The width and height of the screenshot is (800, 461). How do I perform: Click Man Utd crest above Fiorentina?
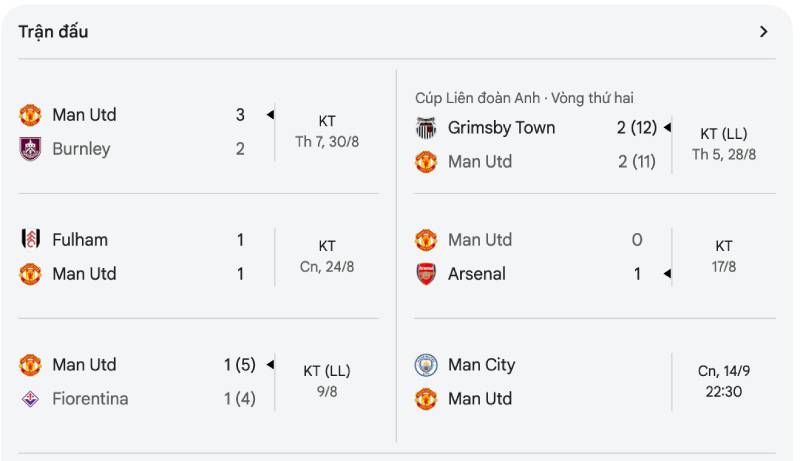[x=30, y=365]
